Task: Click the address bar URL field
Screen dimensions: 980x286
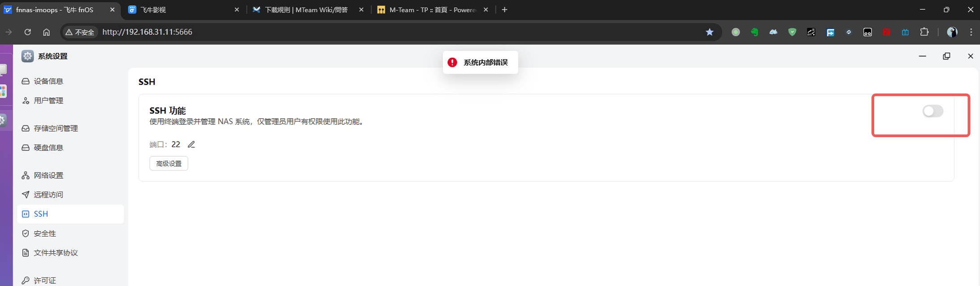Action: pos(359,32)
